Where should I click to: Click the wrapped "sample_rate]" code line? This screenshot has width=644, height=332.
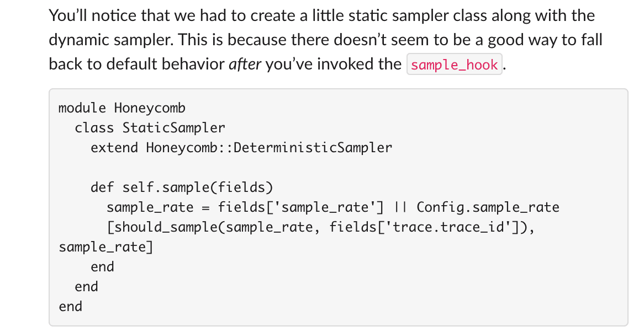pos(105,247)
